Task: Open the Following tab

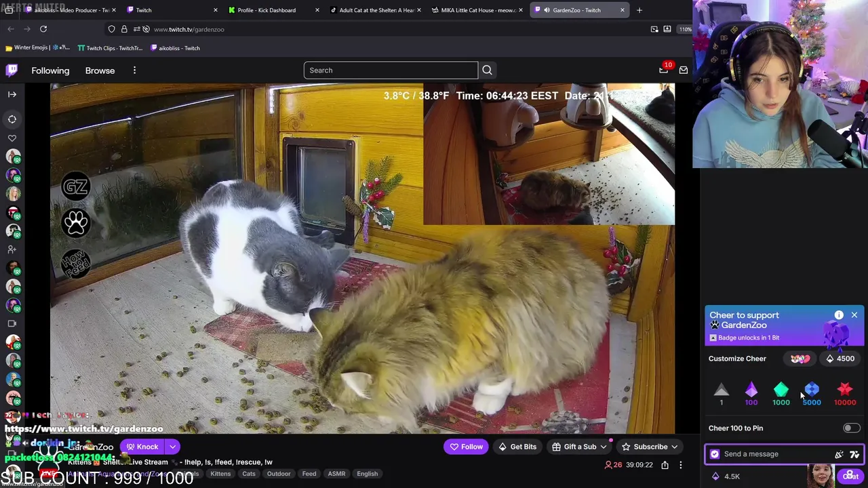Action: coord(50,70)
